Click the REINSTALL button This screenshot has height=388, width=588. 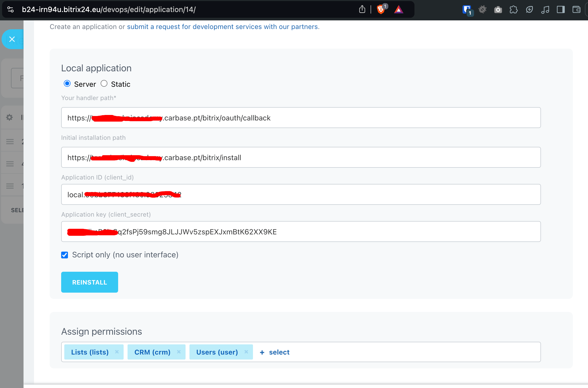tap(90, 282)
